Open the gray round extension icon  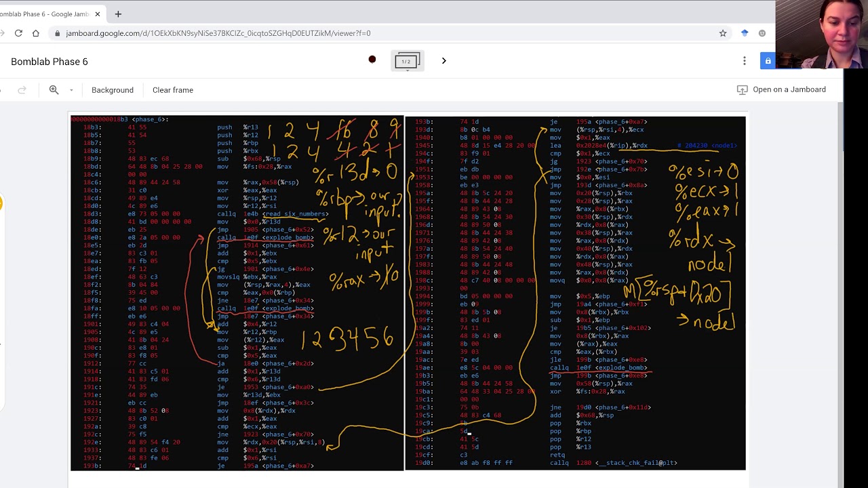[762, 33]
